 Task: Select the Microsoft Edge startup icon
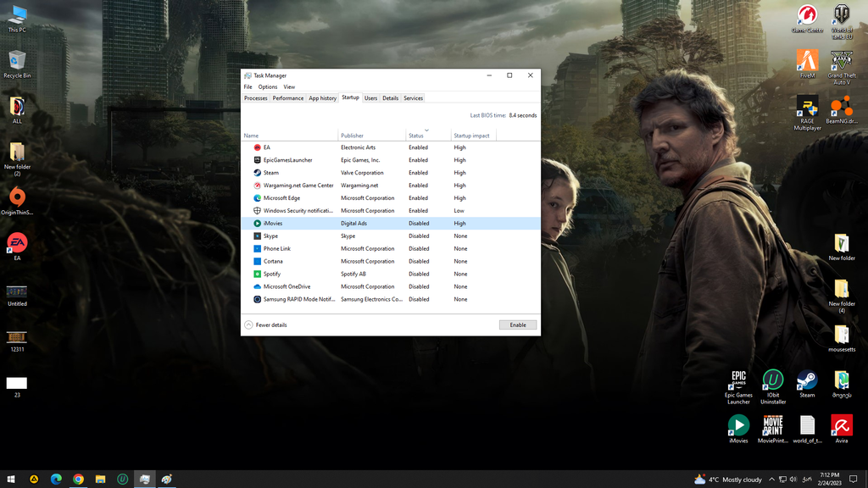point(257,198)
